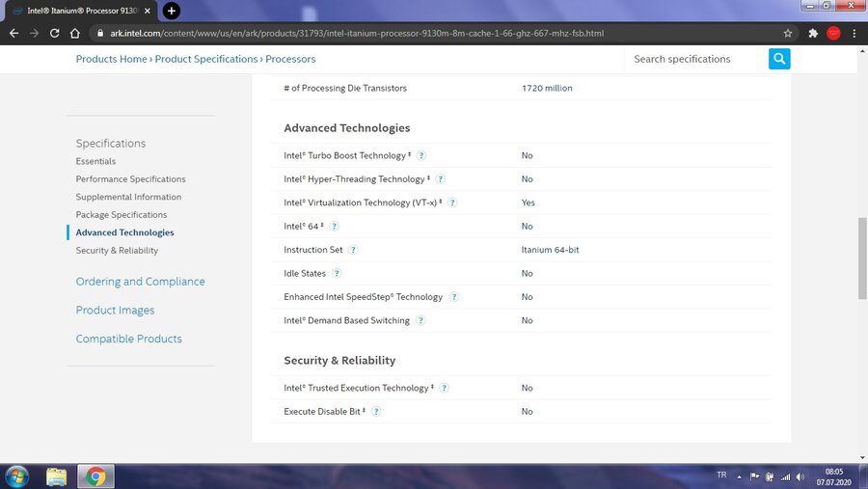The image size is (868, 489).
Task: Show hidden tray icons arrow
Action: pos(739,476)
